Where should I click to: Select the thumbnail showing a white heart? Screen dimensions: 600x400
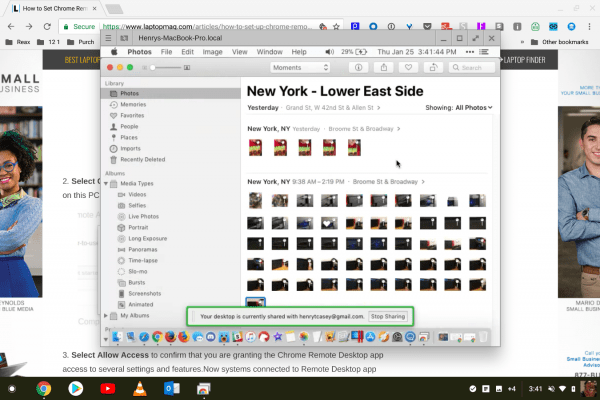329,223
